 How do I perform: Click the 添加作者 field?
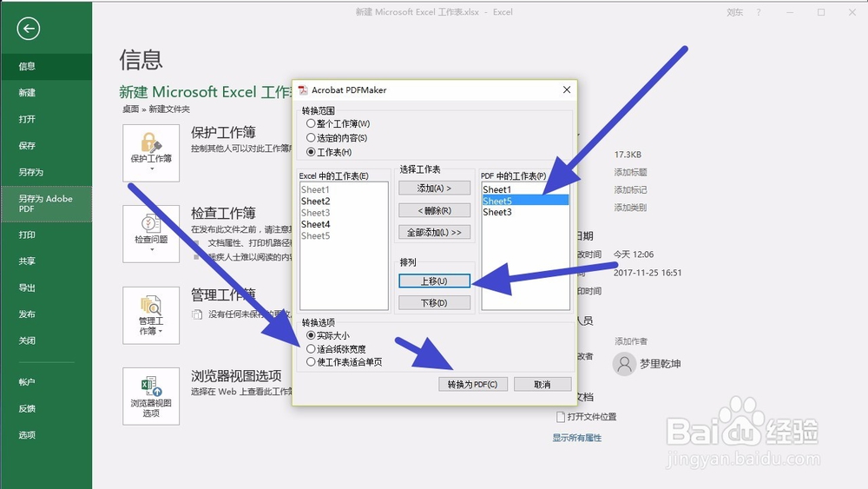tap(631, 341)
